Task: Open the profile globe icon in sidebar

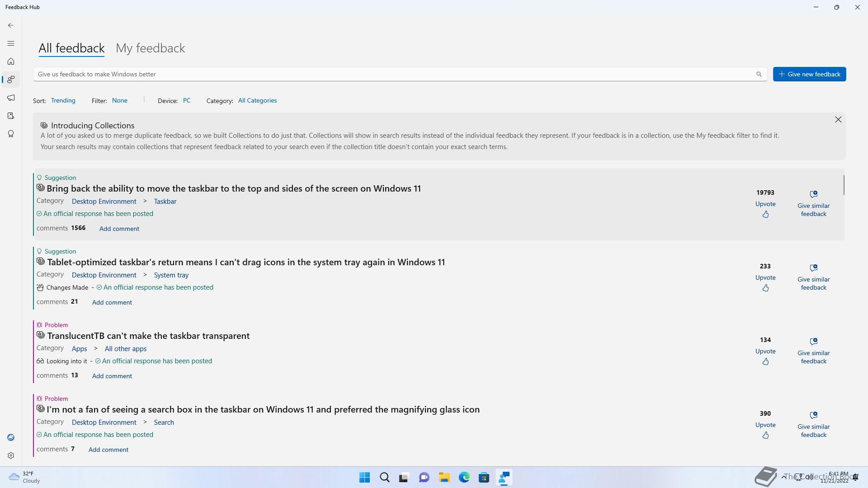Action: (11, 437)
